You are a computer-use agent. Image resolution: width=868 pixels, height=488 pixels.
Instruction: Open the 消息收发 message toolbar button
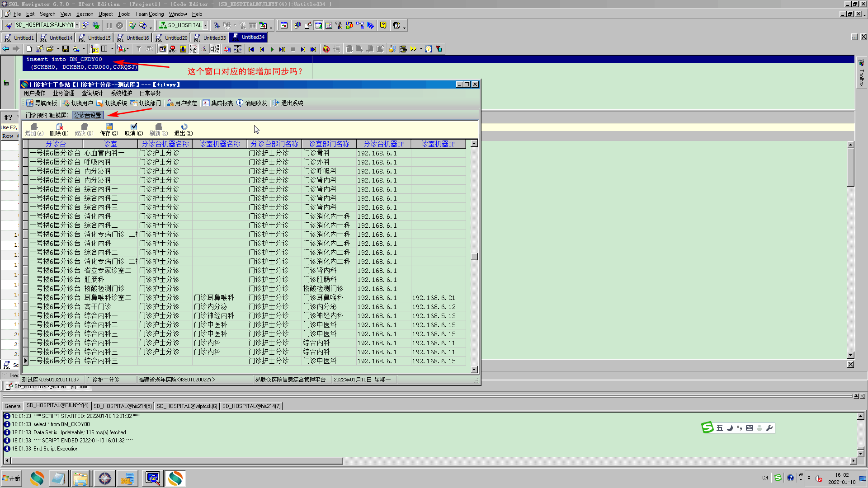(252, 103)
